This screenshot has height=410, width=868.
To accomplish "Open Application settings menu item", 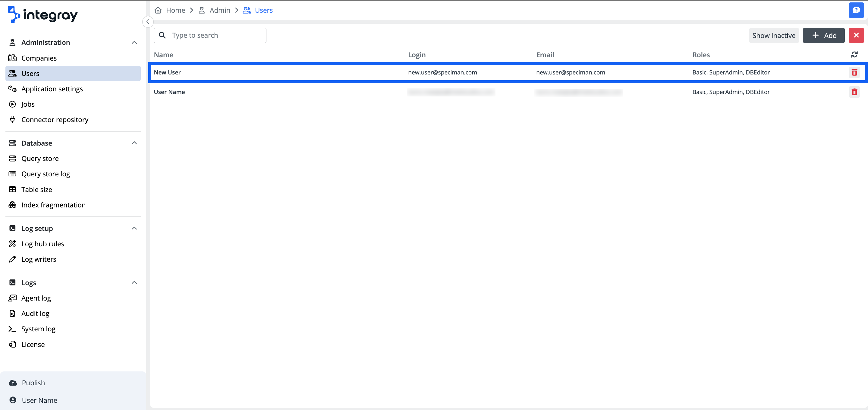I will click(52, 89).
